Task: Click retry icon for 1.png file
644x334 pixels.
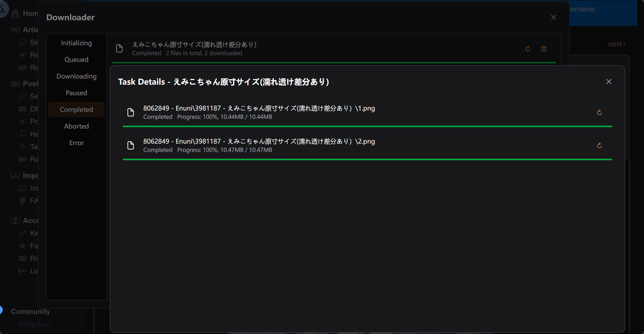Action: click(599, 113)
